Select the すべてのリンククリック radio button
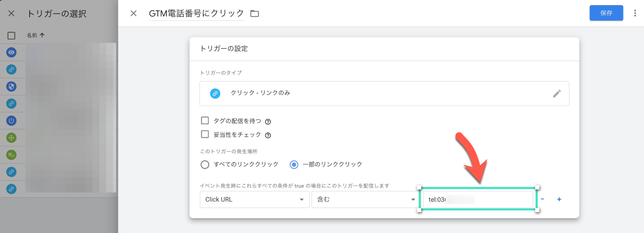 (x=205, y=165)
